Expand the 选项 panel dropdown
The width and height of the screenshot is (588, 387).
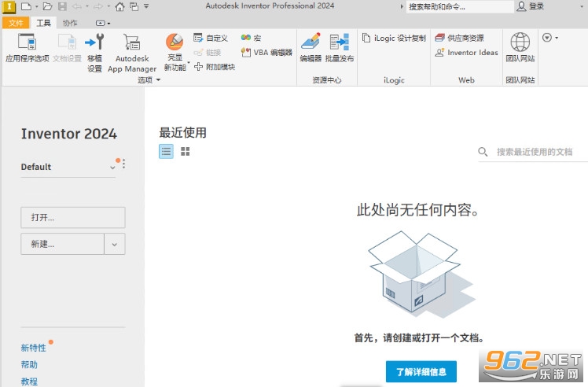[x=149, y=80]
